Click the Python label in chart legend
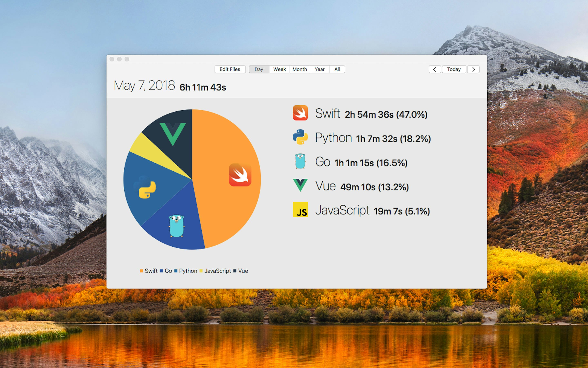Viewport: 588px width, 368px height. [188, 271]
